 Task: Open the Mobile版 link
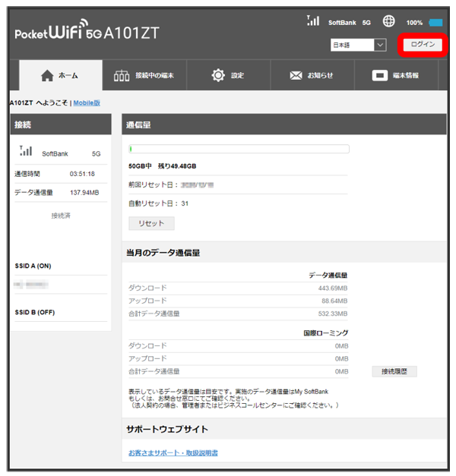click(x=87, y=102)
